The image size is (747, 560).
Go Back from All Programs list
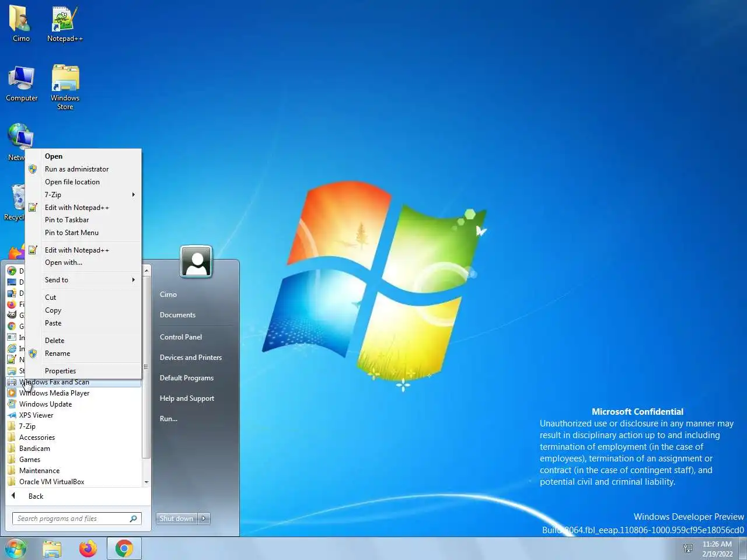(74, 496)
